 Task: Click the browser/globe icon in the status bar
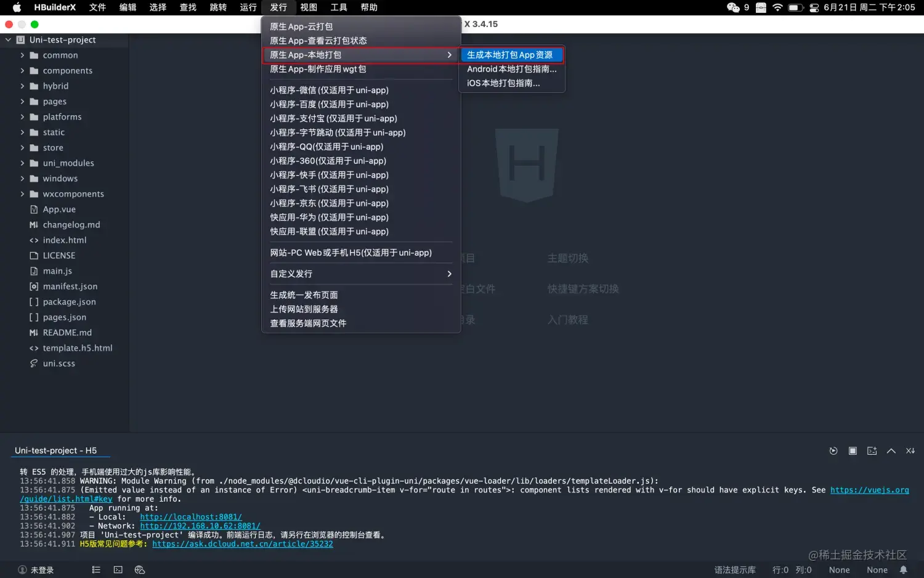(140, 569)
